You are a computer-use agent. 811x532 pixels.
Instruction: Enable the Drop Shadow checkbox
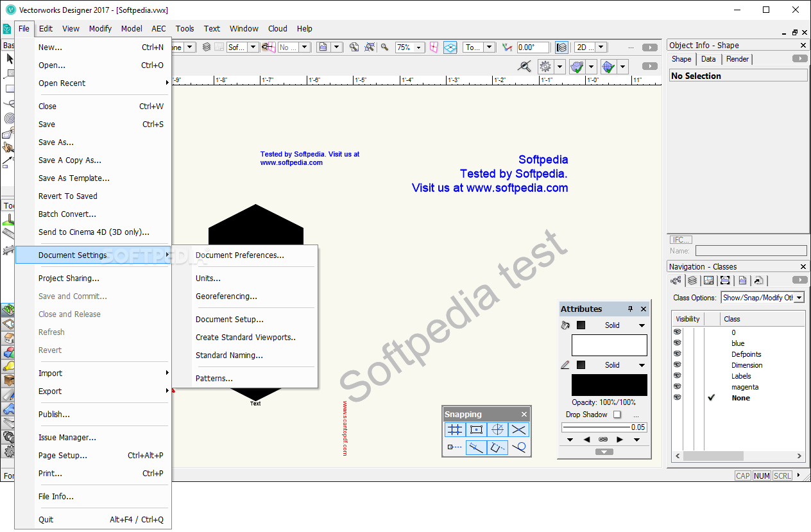617,415
